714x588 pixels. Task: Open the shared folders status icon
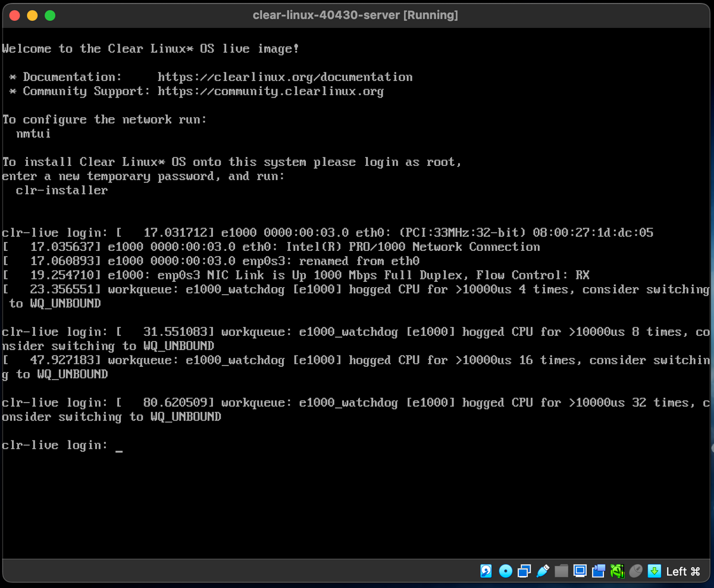tap(561, 571)
